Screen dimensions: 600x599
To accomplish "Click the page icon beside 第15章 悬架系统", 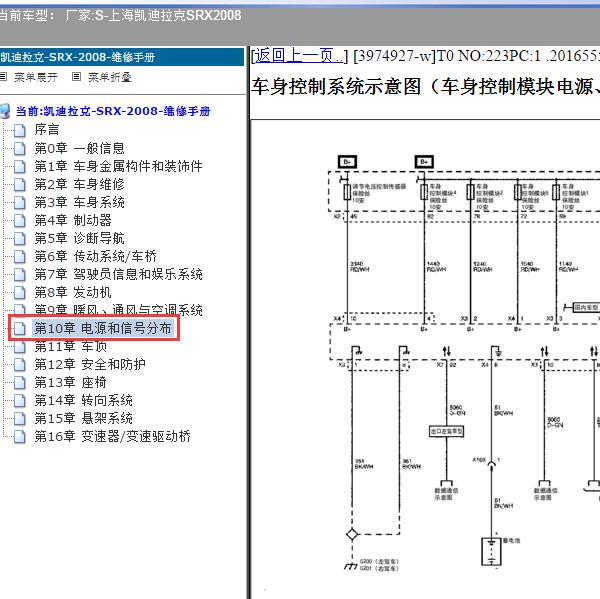I will pos(20,418).
